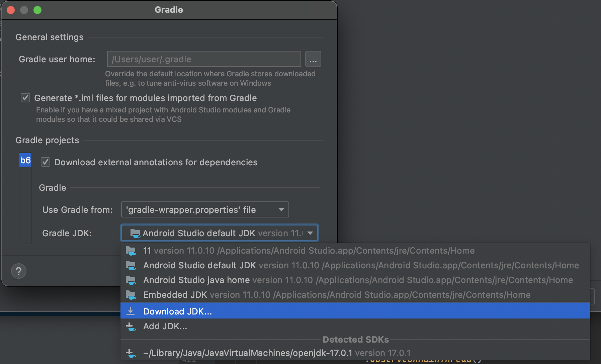The height and width of the screenshot is (364, 601).
Task: Click the 'General settings' section heading
Action: (50, 37)
